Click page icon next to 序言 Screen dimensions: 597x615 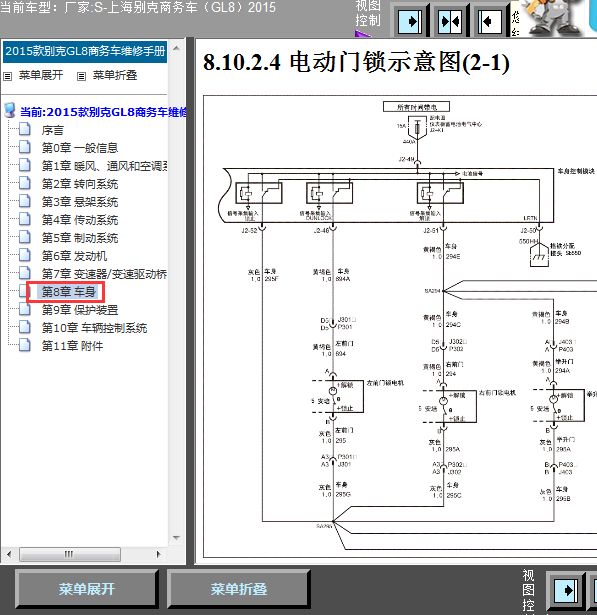(25, 129)
